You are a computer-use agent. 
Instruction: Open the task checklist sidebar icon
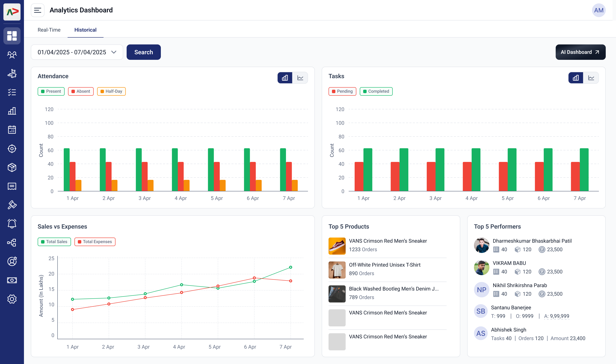[x=12, y=92]
